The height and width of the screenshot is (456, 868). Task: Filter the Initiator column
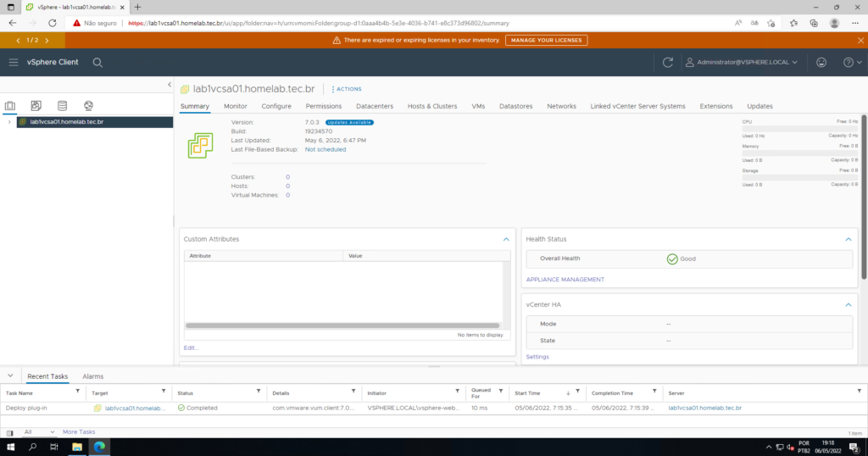pos(457,392)
